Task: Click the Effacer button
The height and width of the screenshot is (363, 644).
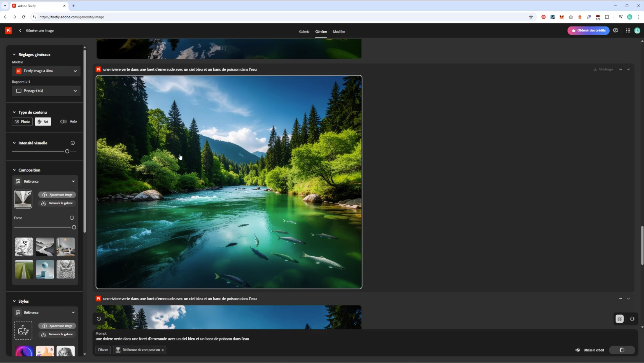Action: coord(103,350)
